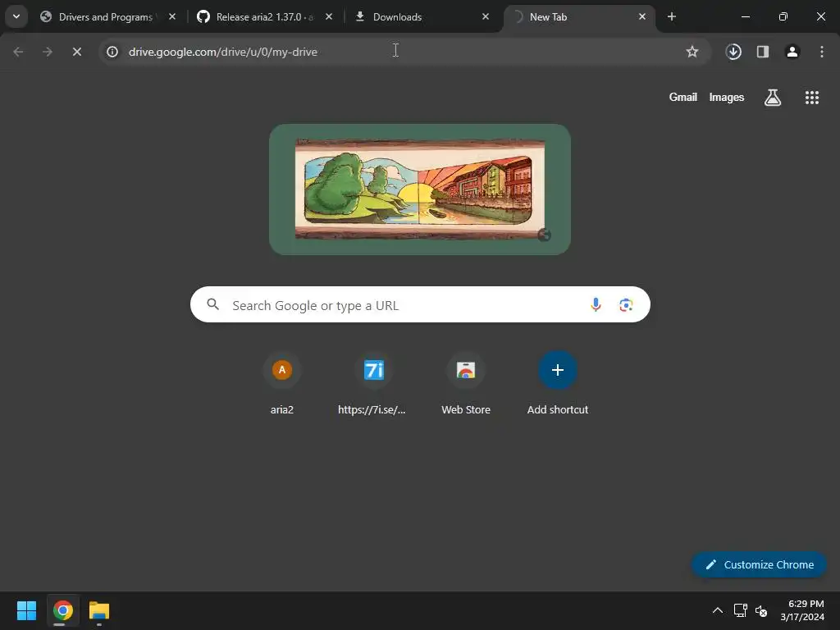Open the aria2 shortcut

coord(282,384)
